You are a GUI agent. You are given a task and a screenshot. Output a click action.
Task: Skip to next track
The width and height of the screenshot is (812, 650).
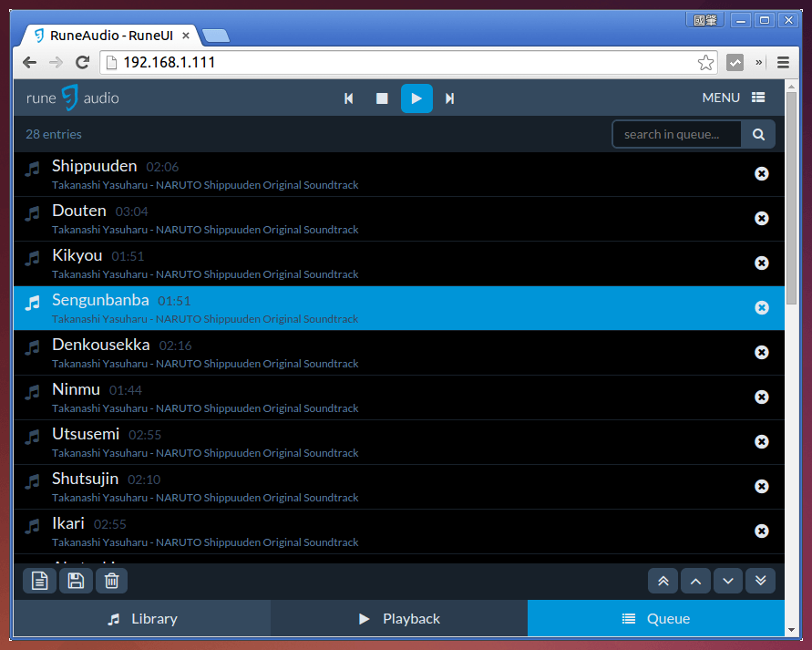tap(449, 98)
